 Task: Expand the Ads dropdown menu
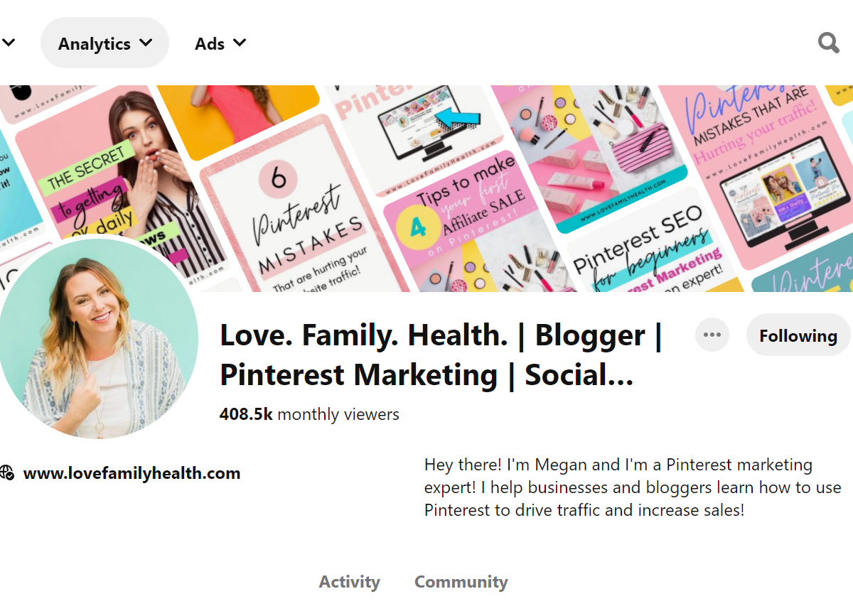coord(220,43)
